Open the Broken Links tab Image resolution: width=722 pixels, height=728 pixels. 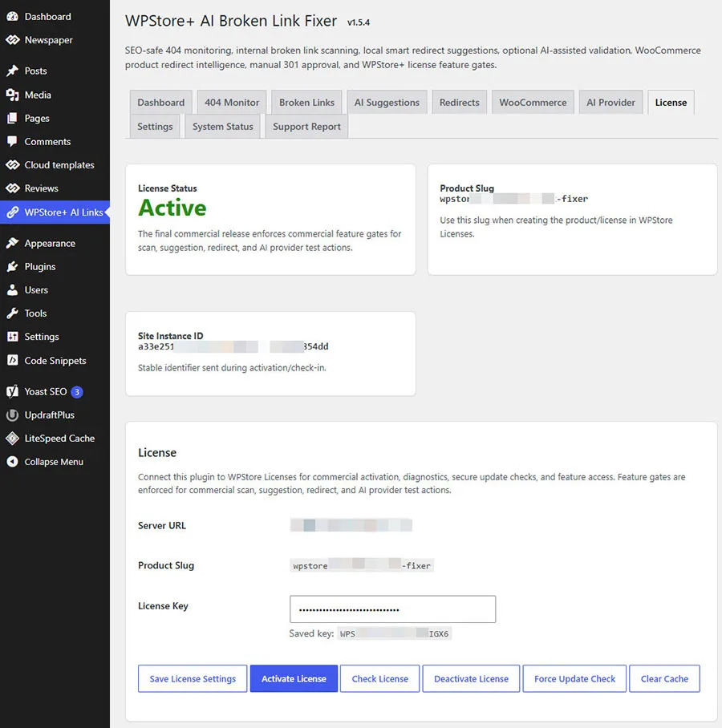(x=306, y=102)
